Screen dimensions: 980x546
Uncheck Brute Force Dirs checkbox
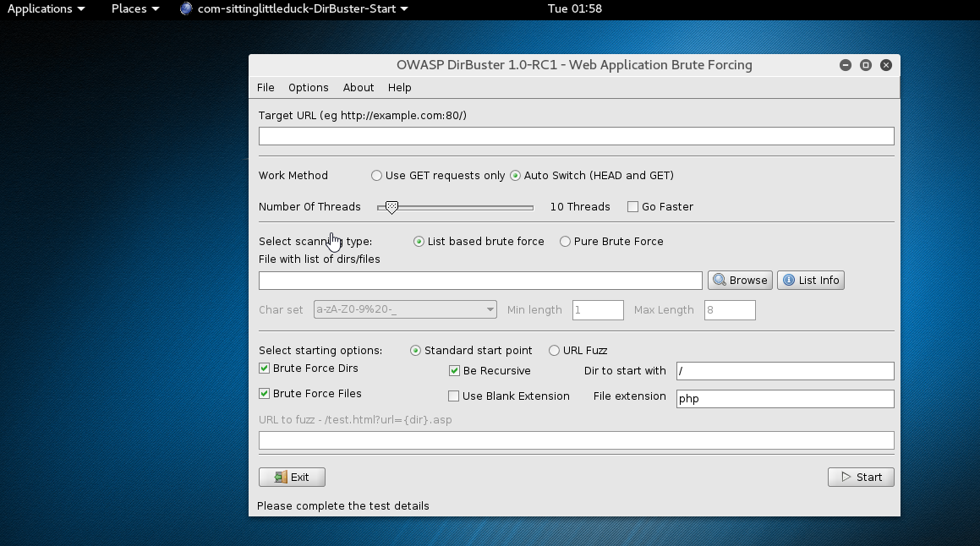pos(265,369)
